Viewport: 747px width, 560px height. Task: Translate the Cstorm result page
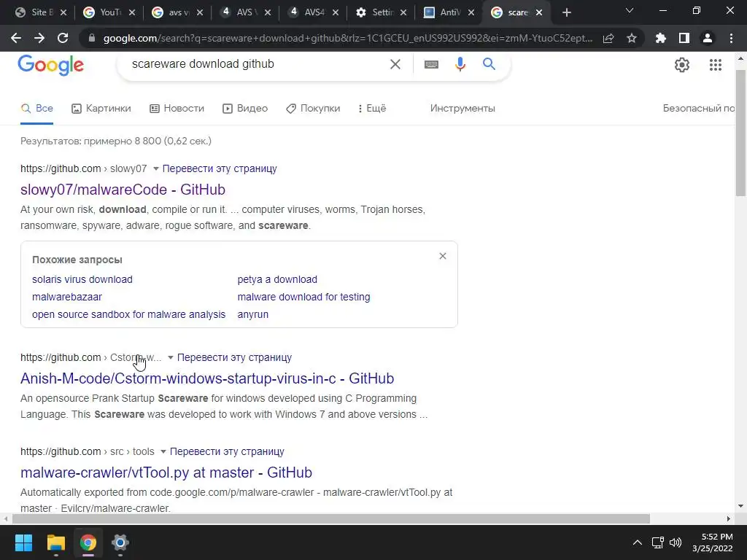tap(234, 357)
